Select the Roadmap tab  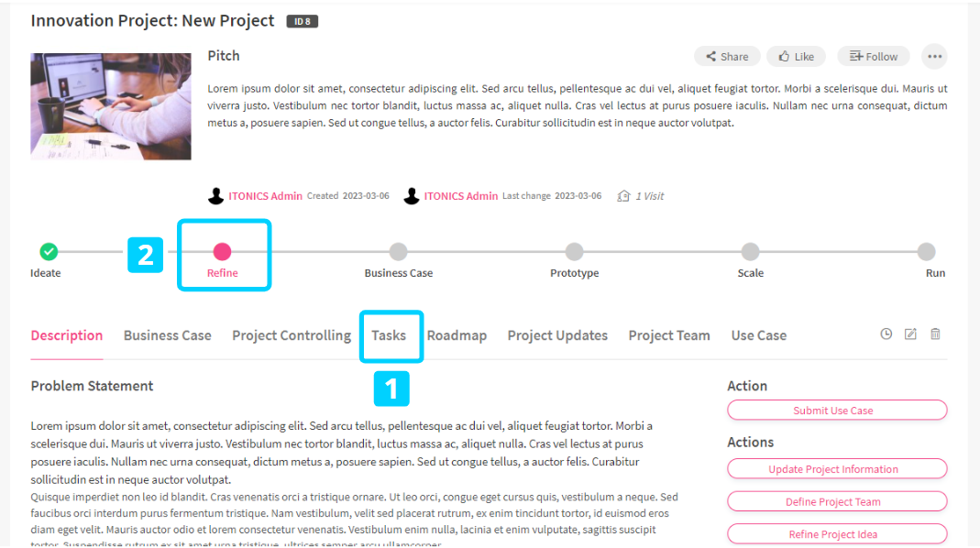pyautogui.click(x=457, y=335)
